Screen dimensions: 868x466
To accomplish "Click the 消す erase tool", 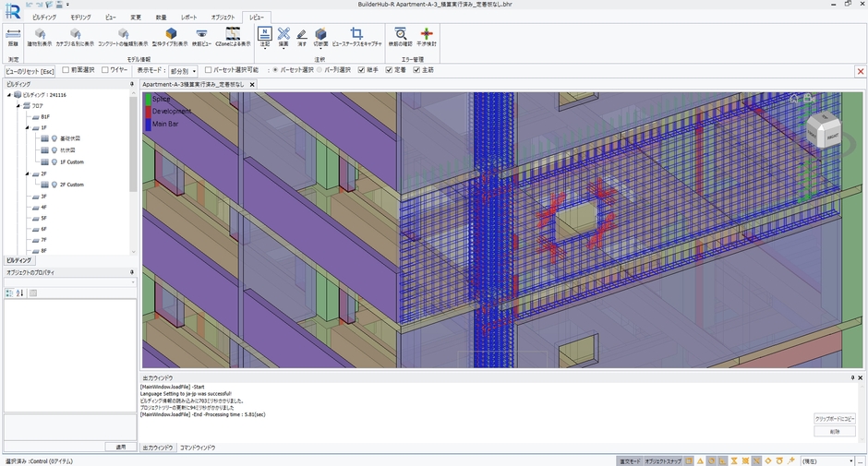I will 302,37.
